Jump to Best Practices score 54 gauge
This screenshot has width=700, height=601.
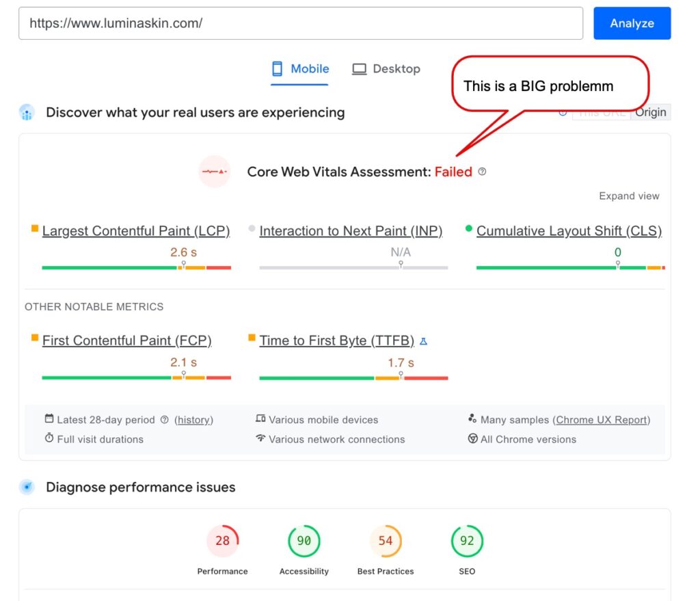tap(386, 541)
